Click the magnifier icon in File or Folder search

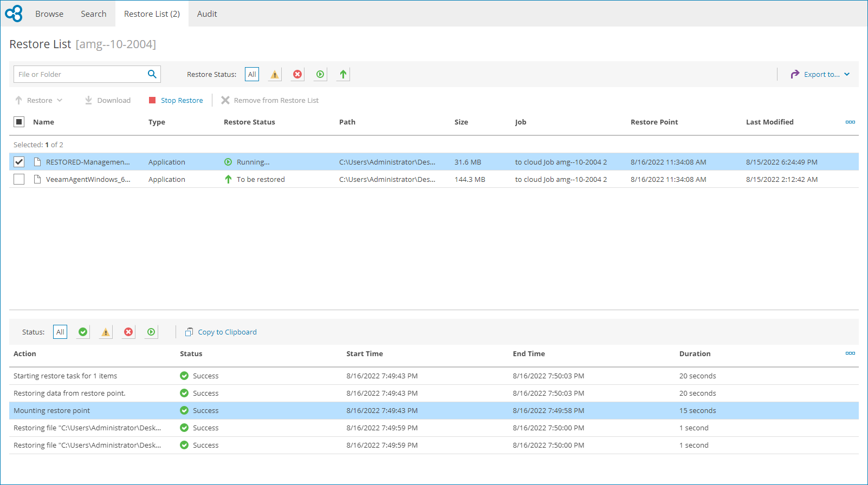152,74
